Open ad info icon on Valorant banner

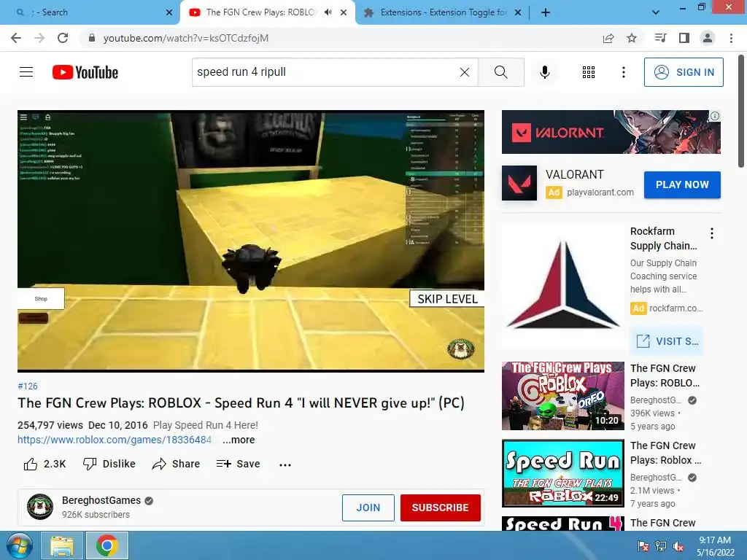coord(715,116)
